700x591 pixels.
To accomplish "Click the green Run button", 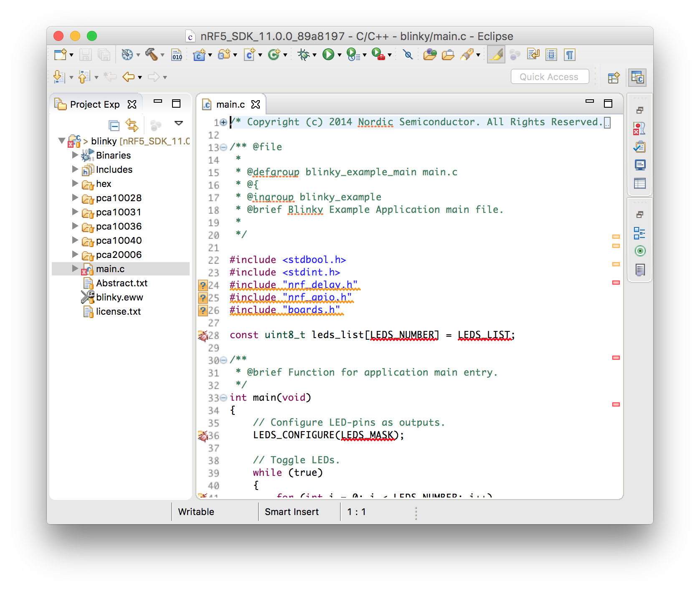I will point(328,55).
